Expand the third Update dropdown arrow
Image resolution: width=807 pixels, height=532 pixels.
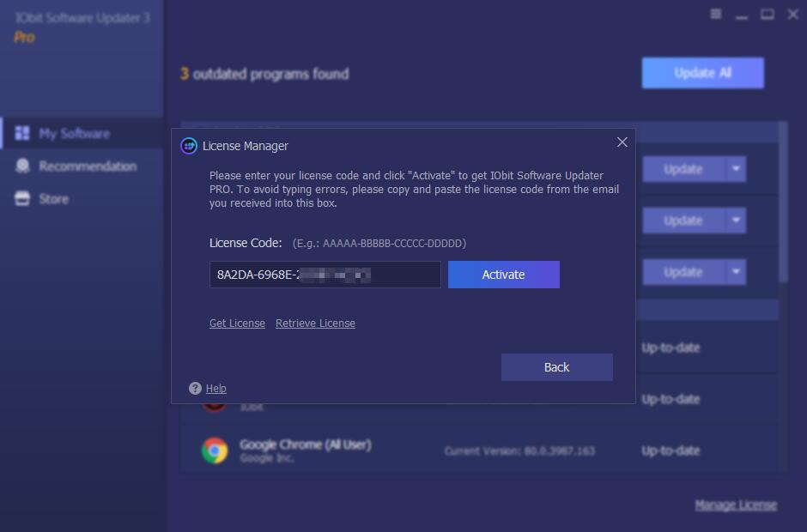click(736, 272)
